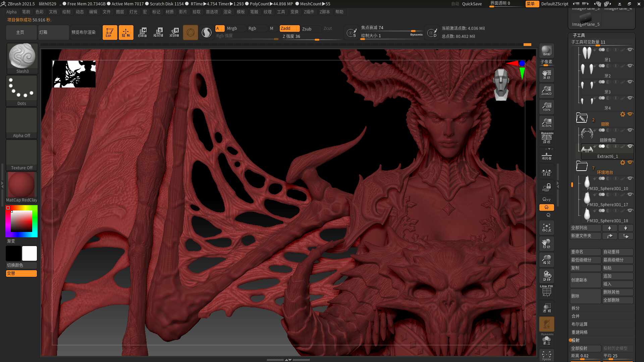
Task: Collapse the 环境地台 subtool folder
Action: point(582,166)
